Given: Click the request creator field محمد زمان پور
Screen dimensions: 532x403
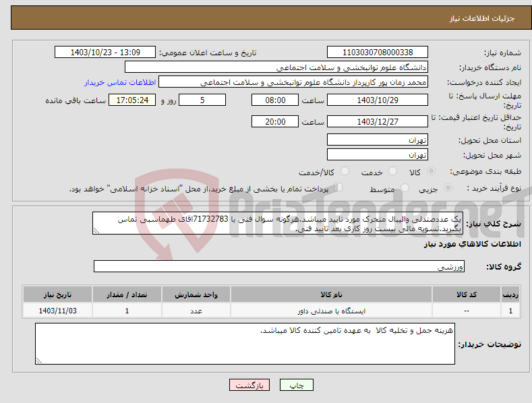Looking at the screenshot, I should [x=293, y=82].
